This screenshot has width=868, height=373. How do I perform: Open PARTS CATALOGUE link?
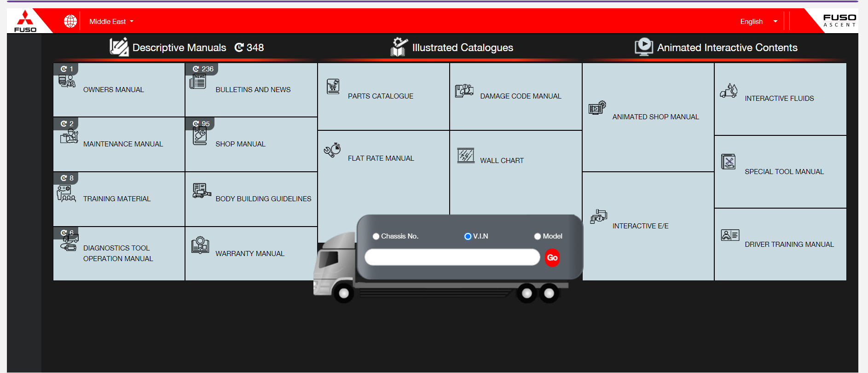[381, 96]
